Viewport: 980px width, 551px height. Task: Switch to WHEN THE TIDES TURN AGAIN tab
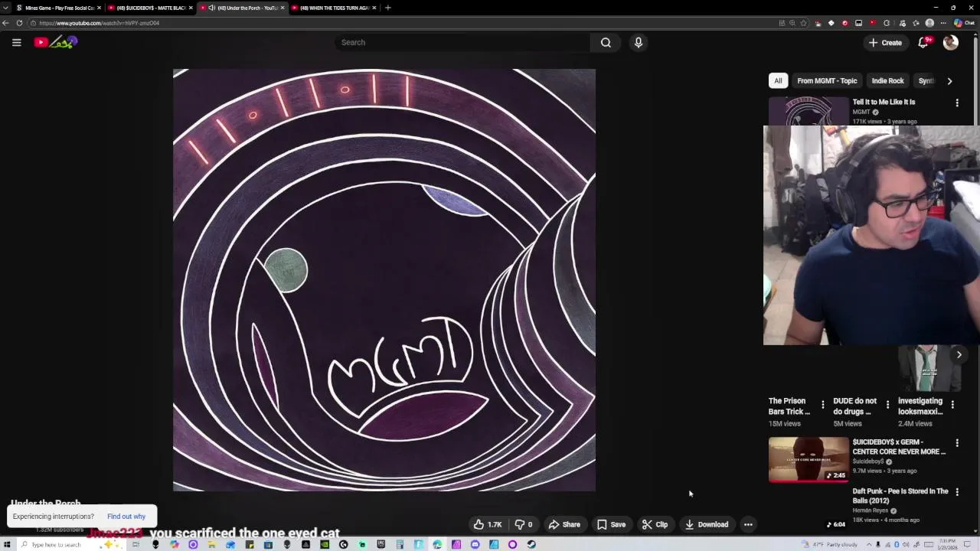coord(334,8)
